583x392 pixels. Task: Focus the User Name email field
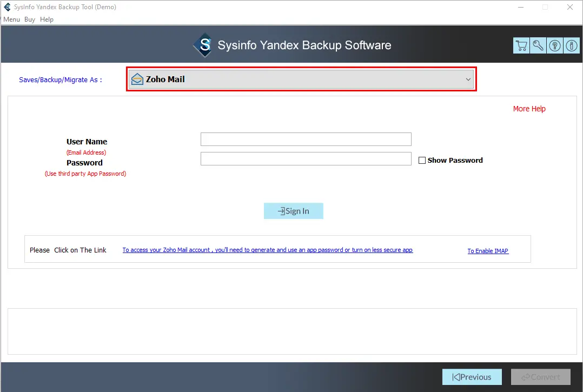click(x=306, y=139)
